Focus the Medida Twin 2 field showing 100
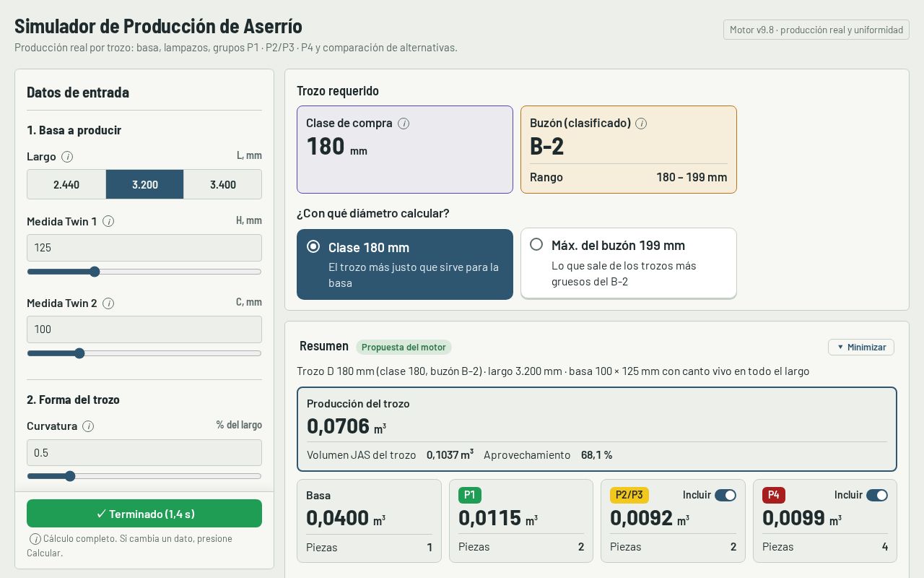Viewport: 924px width, 578px height. pos(144,329)
